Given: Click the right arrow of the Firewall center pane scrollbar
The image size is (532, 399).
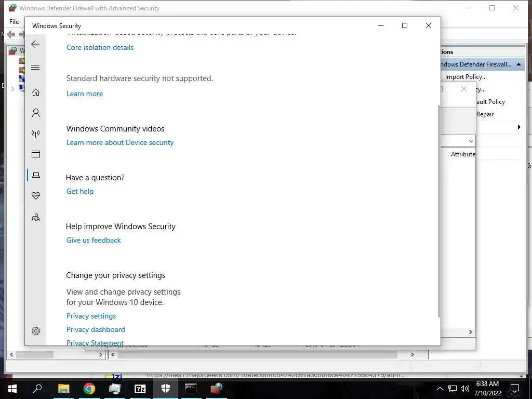Looking at the screenshot, I should pyautogui.click(x=412, y=354).
